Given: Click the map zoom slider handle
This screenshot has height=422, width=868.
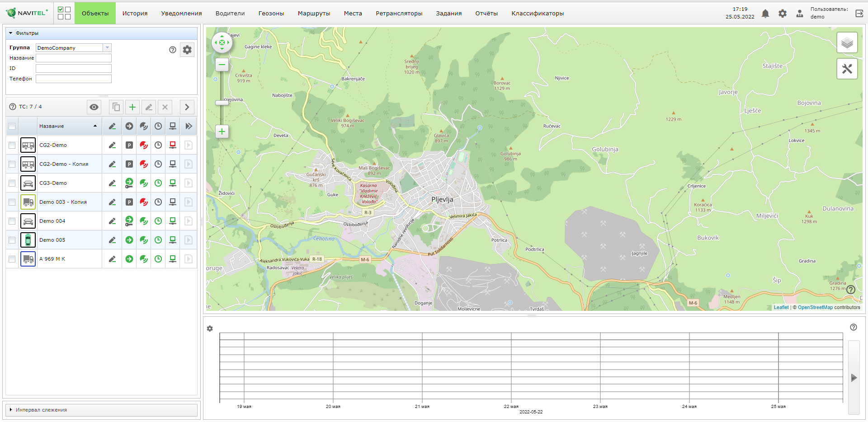Looking at the screenshot, I should pos(222,103).
